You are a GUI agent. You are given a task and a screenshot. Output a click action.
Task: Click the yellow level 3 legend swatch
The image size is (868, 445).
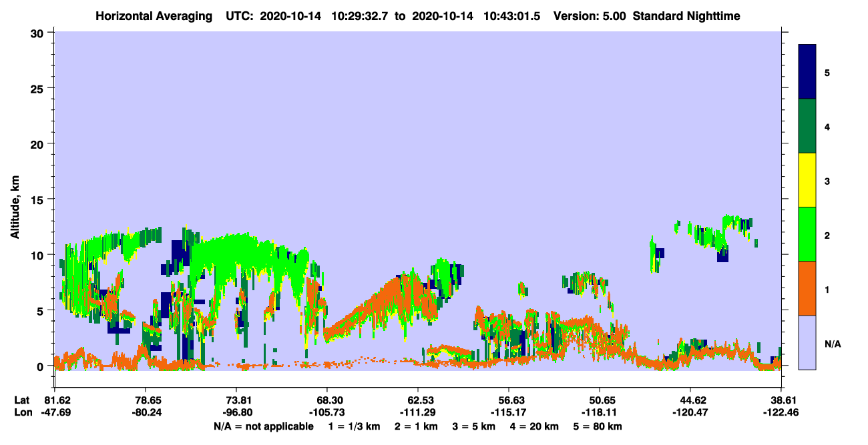pos(807,180)
